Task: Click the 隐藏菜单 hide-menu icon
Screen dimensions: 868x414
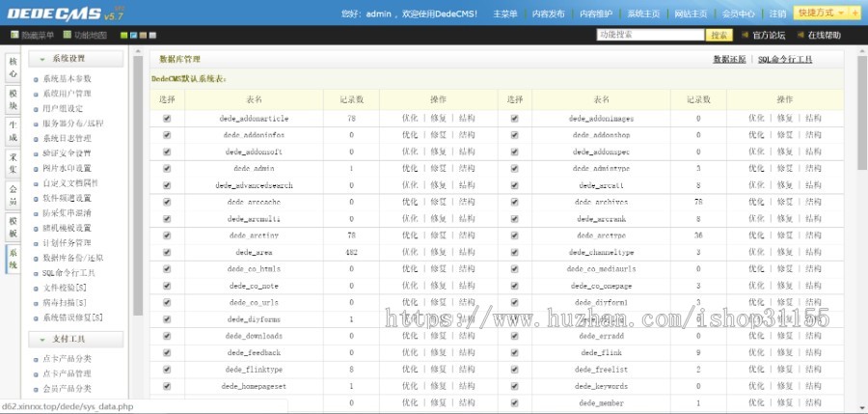Action: (x=14, y=35)
